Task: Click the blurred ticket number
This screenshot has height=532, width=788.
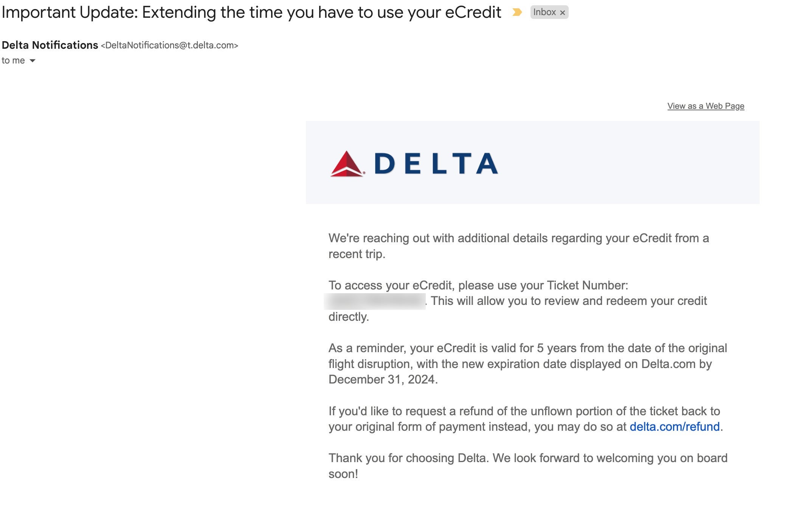Action: click(375, 302)
